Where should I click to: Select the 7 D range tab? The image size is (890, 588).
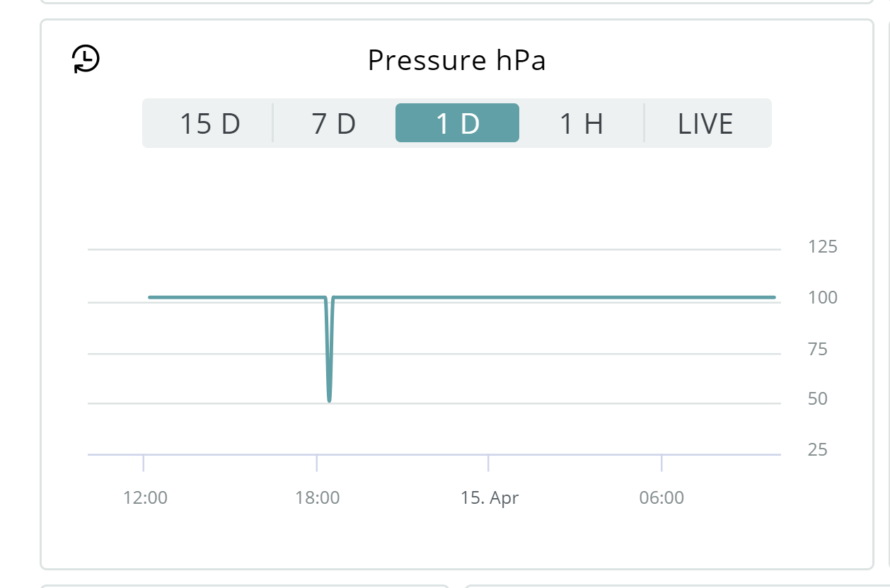[x=333, y=124]
